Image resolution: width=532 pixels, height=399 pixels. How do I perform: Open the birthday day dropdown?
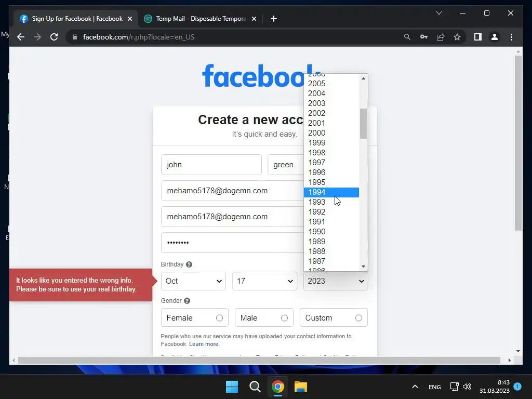[x=264, y=281]
